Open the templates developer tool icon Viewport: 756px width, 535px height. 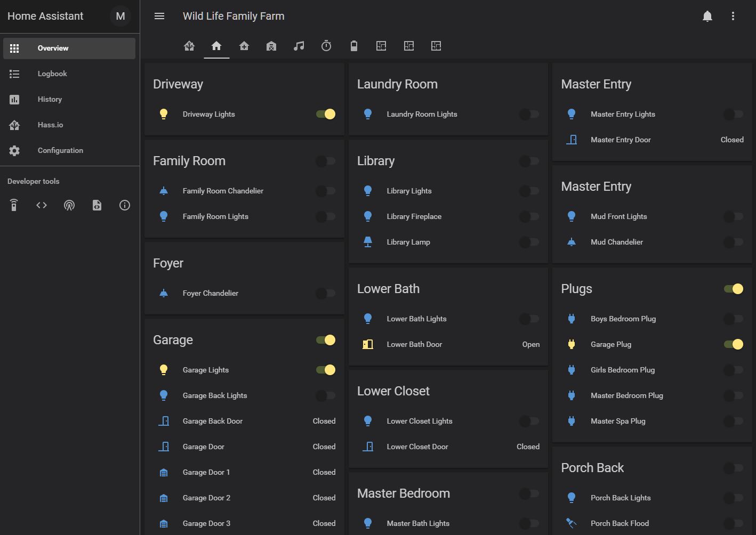[x=96, y=205]
